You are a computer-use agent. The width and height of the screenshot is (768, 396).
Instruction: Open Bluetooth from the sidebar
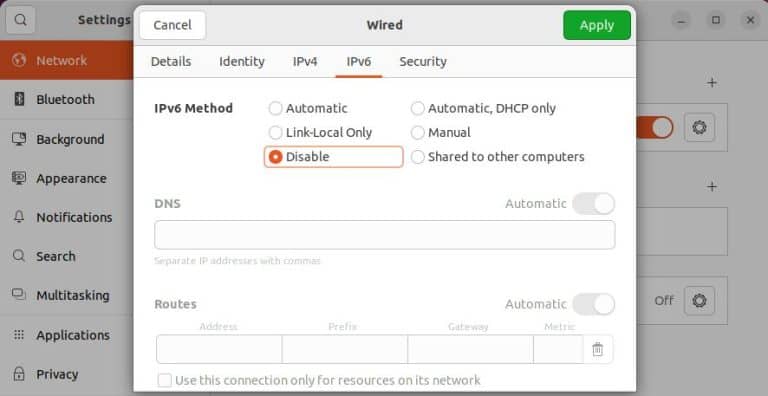[67, 99]
